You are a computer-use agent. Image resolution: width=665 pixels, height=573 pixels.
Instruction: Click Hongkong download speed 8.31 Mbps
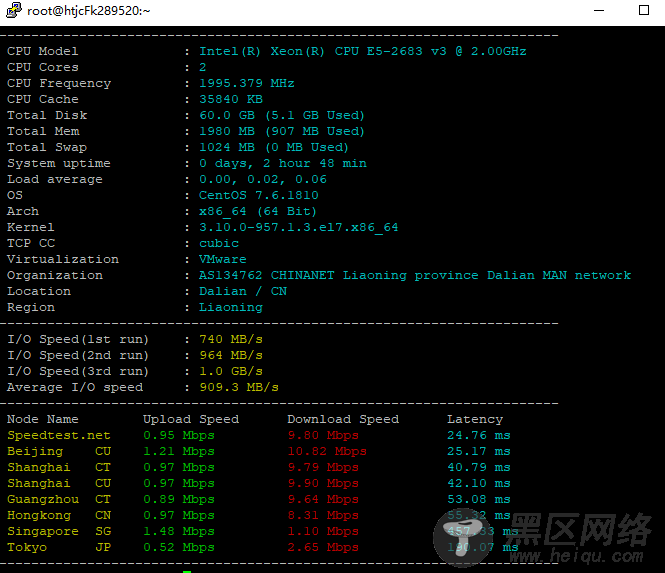coord(323,515)
